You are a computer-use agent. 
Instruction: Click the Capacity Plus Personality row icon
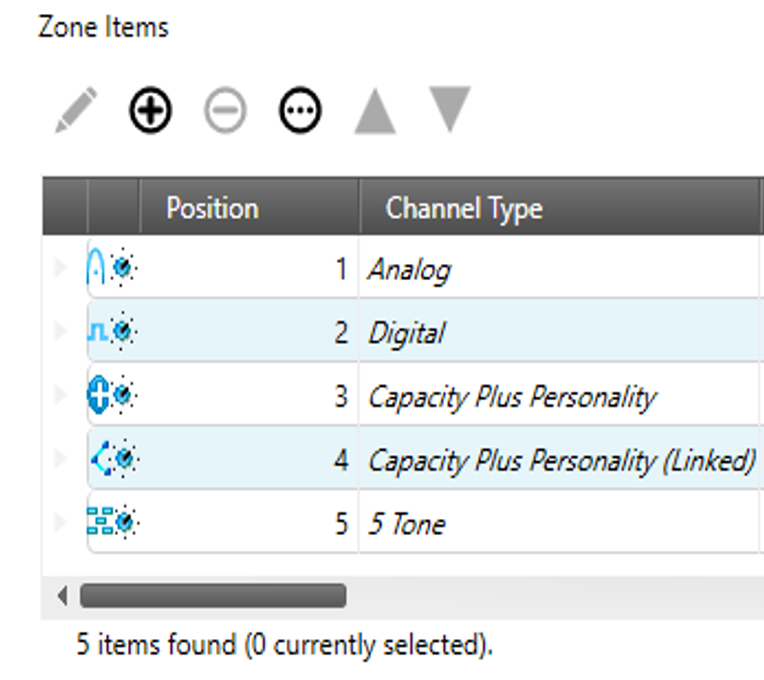[111, 397]
